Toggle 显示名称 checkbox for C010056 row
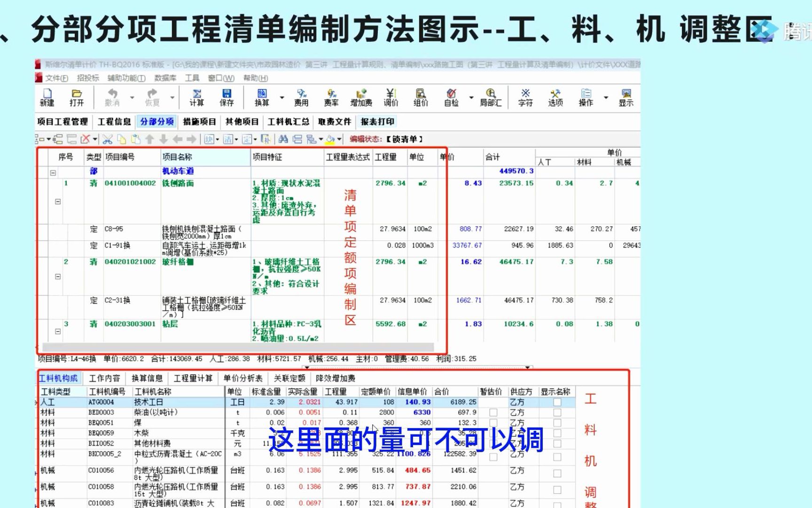Screen dimensions: 812x508 [x=557, y=474]
